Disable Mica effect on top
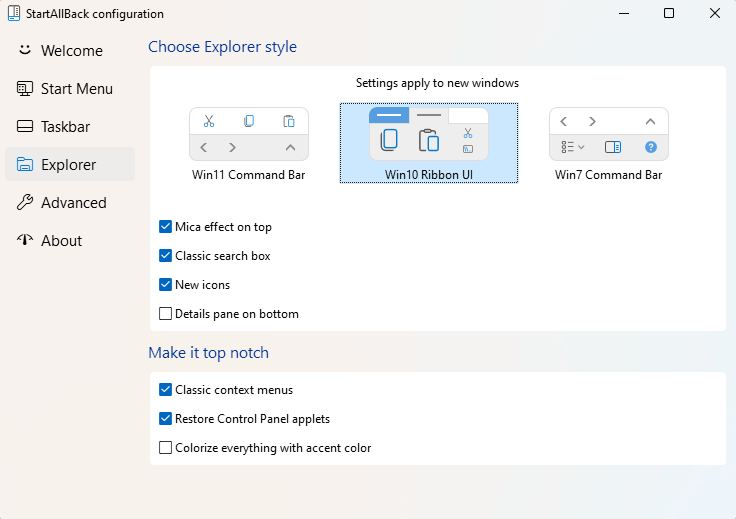This screenshot has height=519, width=736. (x=166, y=227)
